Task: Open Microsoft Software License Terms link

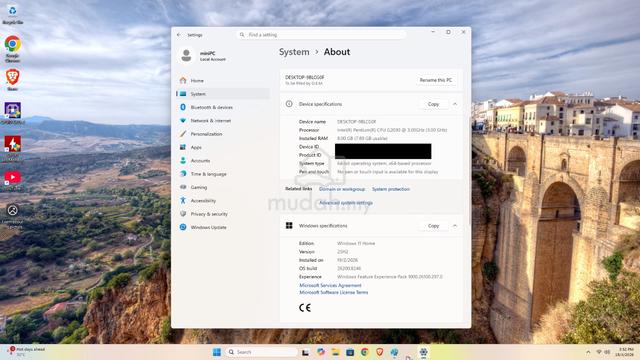Action: click(x=333, y=292)
